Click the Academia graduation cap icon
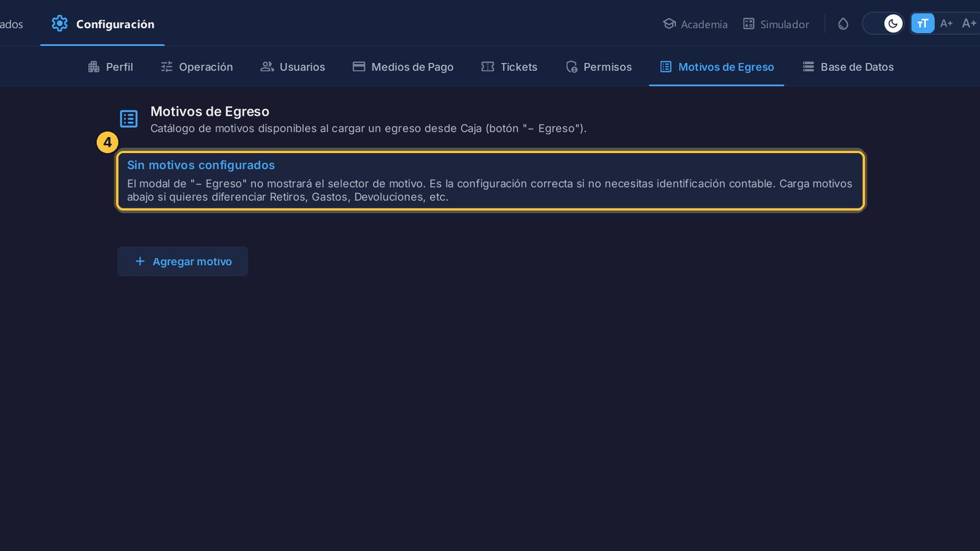 pos(669,24)
